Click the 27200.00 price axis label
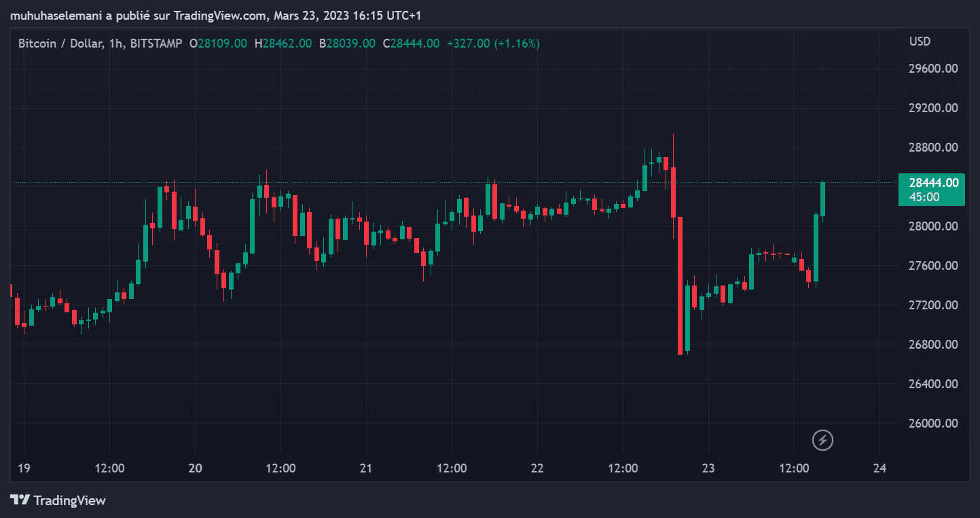Image resolution: width=980 pixels, height=518 pixels. point(934,305)
